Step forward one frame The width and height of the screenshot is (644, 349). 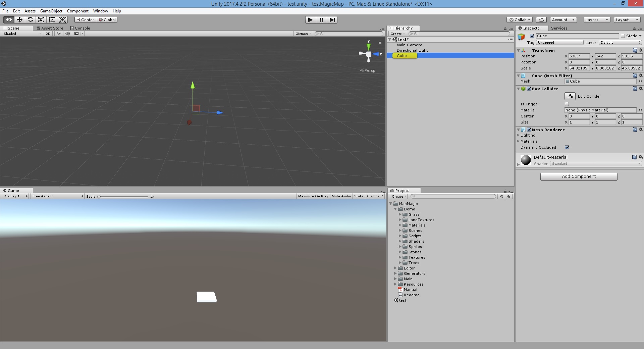click(x=332, y=20)
